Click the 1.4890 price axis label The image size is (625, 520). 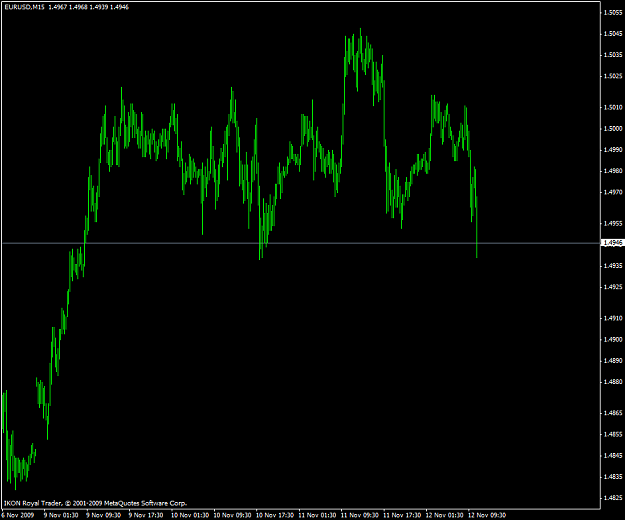(613, 361)
